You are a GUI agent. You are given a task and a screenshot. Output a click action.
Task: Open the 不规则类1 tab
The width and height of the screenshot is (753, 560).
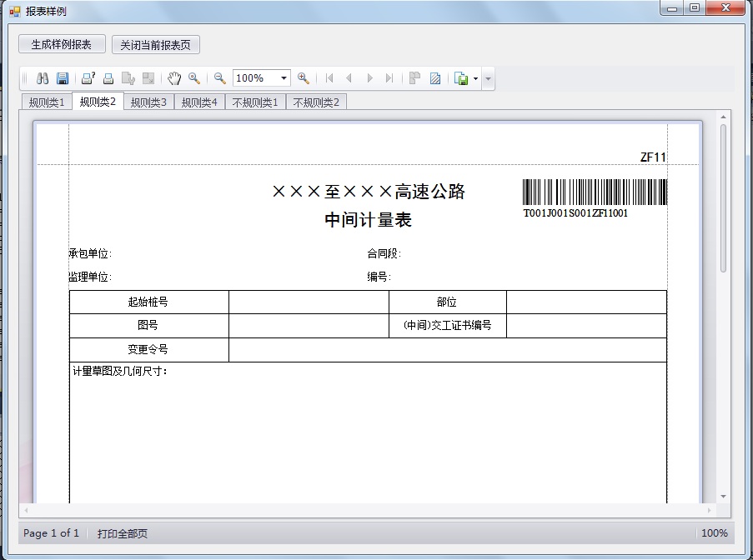click(x=255, y=102)
